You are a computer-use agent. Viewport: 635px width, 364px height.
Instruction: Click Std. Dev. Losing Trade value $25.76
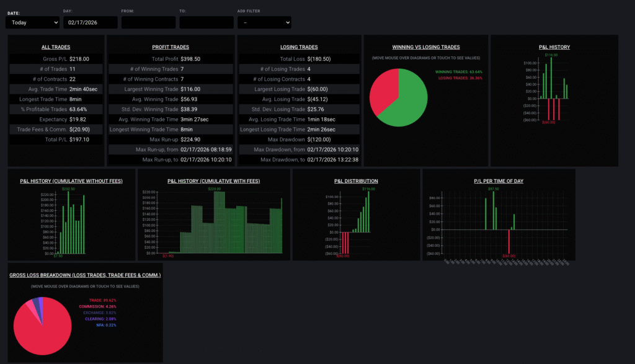(316, 109)
